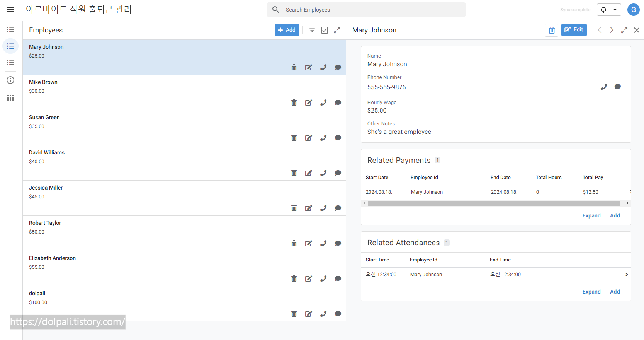Sort attendances by End Time column
Screen dimensions: 644x340
(500, 260)
